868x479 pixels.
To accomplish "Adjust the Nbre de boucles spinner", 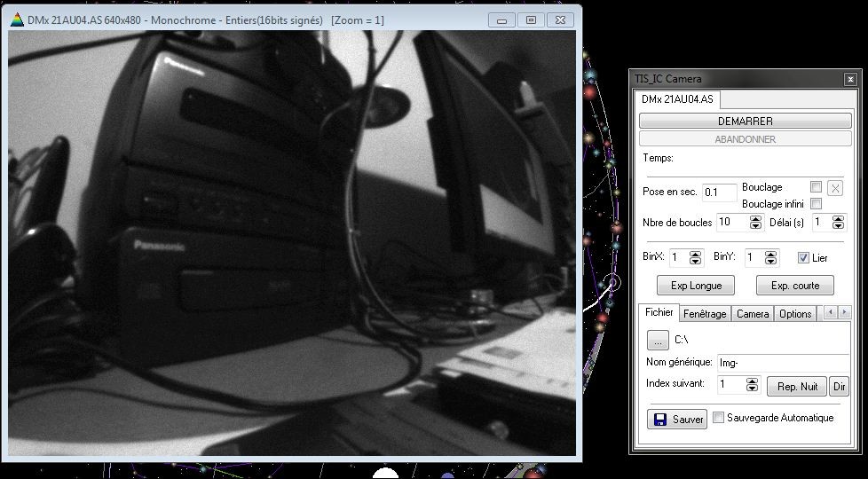I will (755, 223).
